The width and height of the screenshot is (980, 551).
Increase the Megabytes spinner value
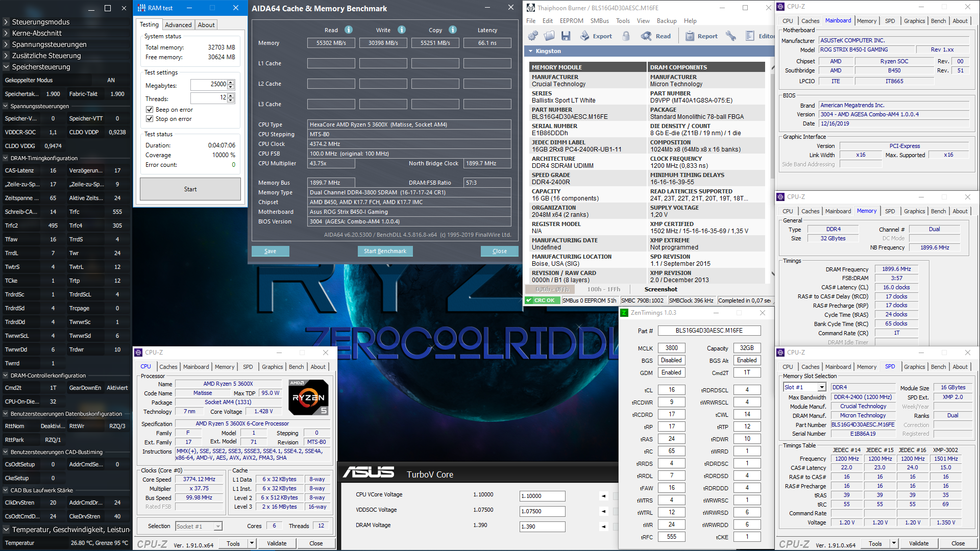pos(231,82)
